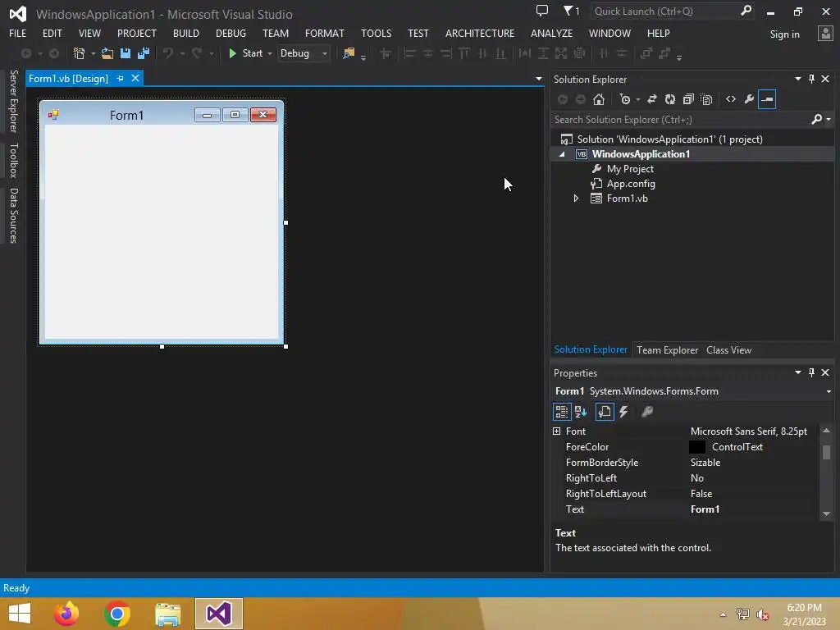The height and width of the screenshot is (630, 840).
Task: Toggle pin on Form1.vb [Design] tab
Action: click(120, 79)
